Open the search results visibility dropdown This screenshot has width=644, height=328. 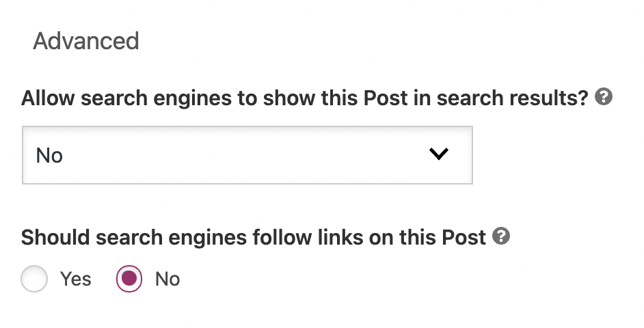pyautogui.click(x=247, y=155)
